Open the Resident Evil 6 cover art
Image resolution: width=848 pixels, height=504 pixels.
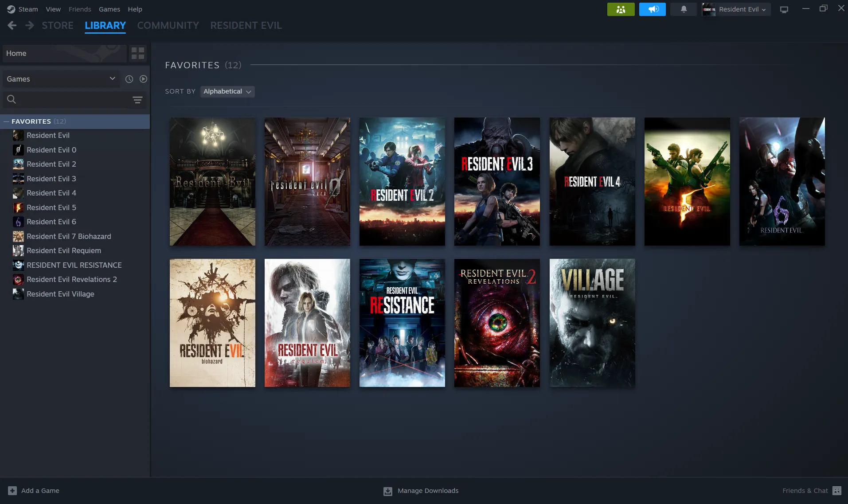[782, 181]
